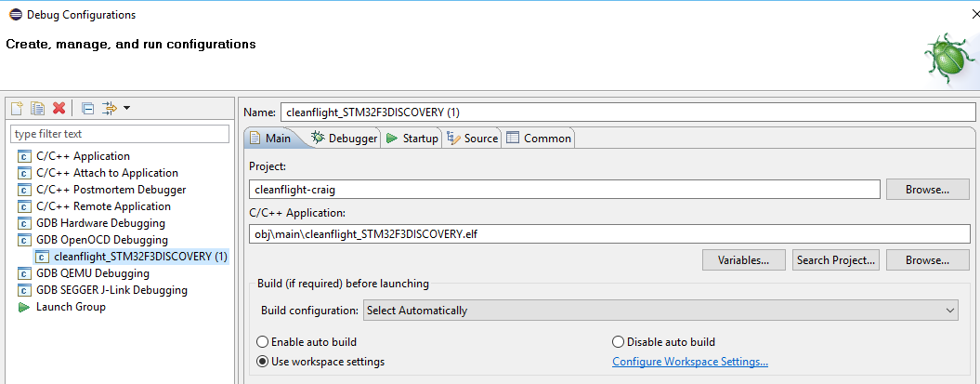Select GDB OpenOCD Debugging in the tree
The image size is (980, 384).
pos(98,240)
